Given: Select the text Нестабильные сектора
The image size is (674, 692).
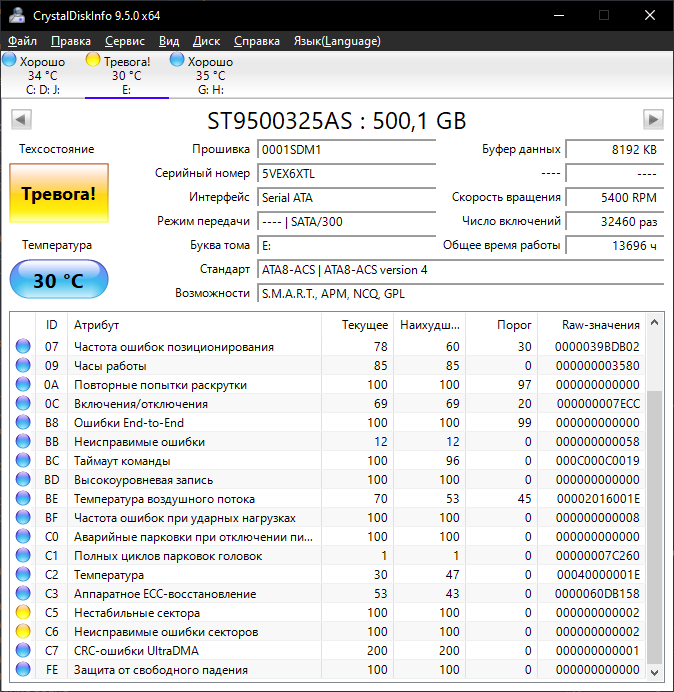Looking at the screenshot, I should [x=137, y=613].
